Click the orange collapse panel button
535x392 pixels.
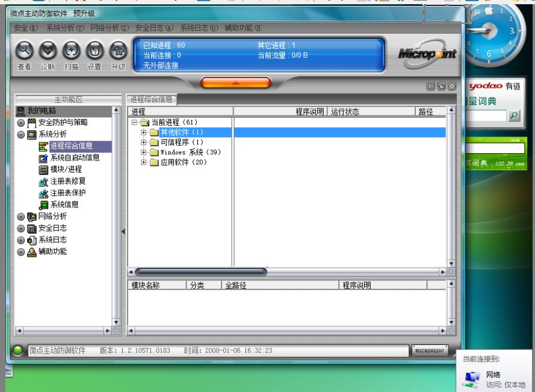click(x=235, y=82)
